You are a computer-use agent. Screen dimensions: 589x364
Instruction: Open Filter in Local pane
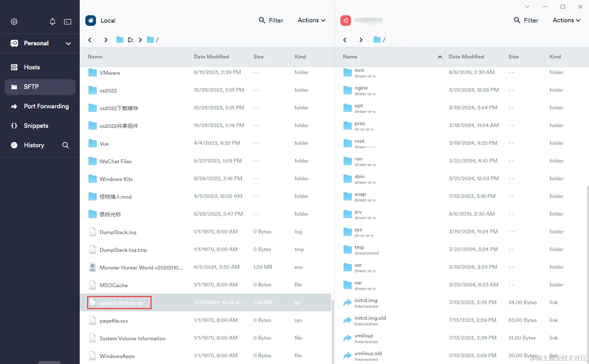[x=271, y=21]
